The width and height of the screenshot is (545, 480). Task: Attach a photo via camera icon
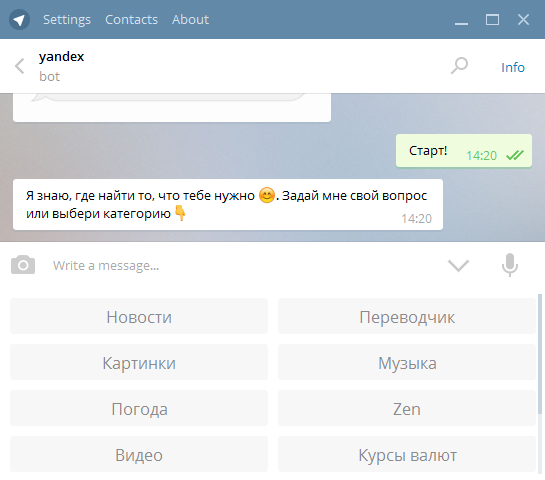(23, 265)
